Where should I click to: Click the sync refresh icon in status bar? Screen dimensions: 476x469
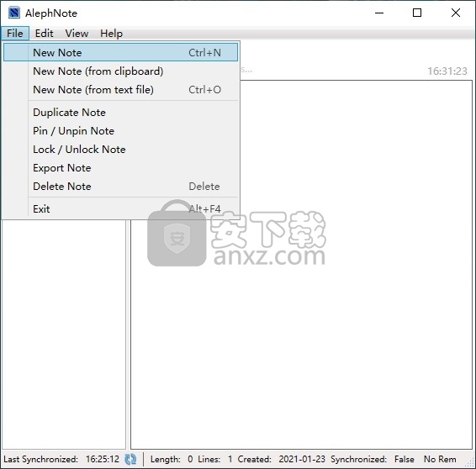pyautogui.click(x=130, y=459)
